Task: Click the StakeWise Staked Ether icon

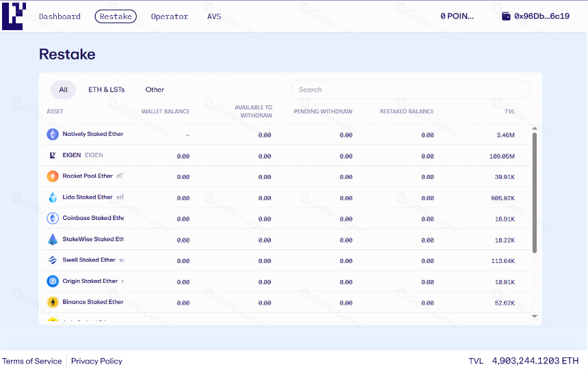Action: (x=53, y=239)
